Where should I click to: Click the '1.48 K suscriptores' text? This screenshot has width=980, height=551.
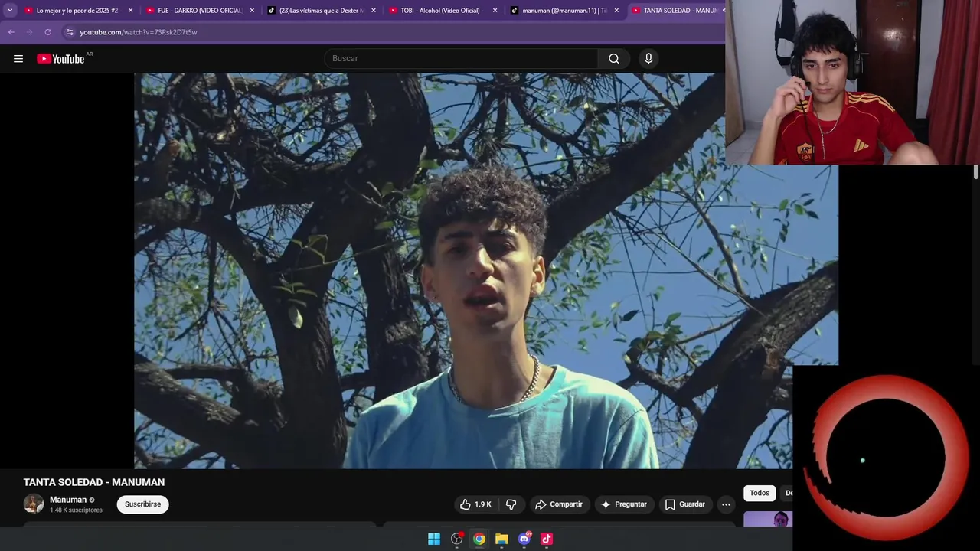(76, 510)
